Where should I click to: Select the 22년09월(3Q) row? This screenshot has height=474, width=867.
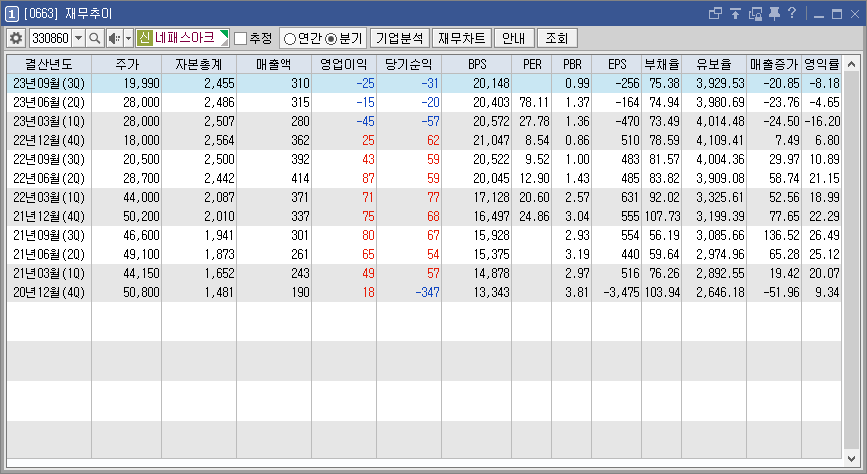click(x=424, y=159)
